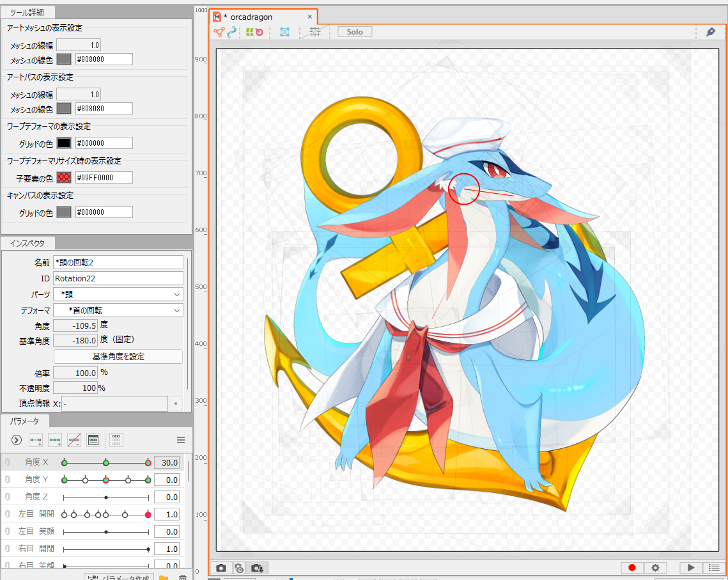Click add three key points icon
This screenshot has height=580, width=728.
point(55,440)
